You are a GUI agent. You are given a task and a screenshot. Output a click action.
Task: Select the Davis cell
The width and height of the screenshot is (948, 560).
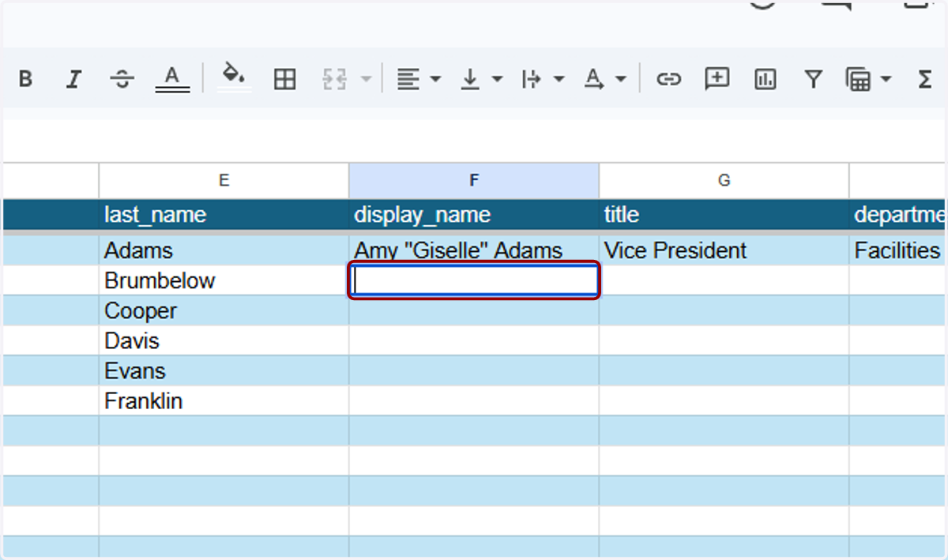[224, 341]
